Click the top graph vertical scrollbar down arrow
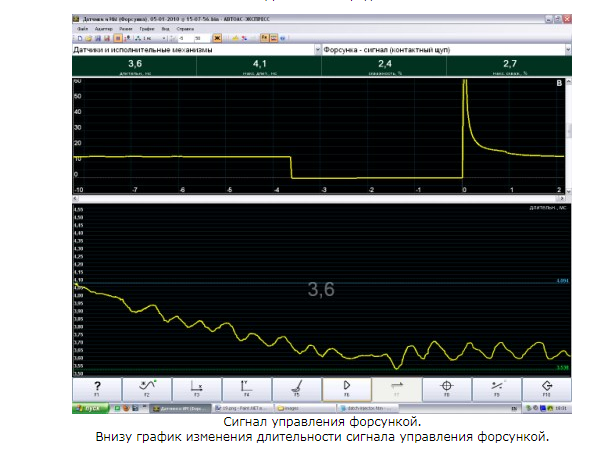The image size is (604, 451). click(x=569, y=191)
